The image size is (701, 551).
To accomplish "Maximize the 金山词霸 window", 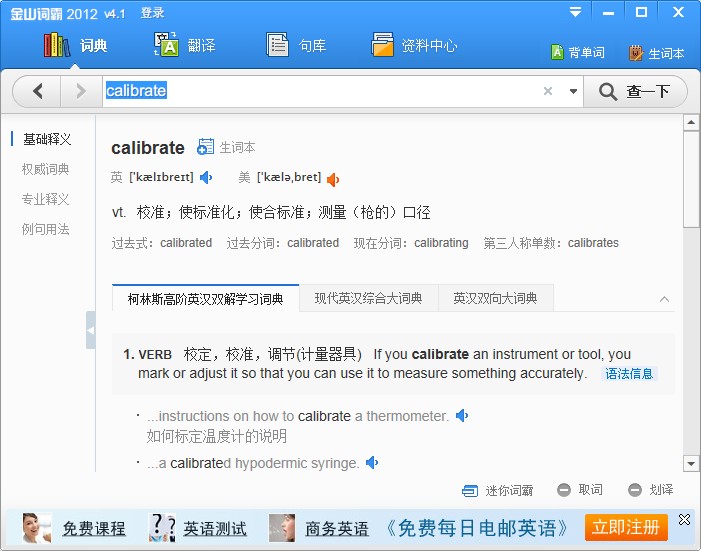I will point(641,12).
